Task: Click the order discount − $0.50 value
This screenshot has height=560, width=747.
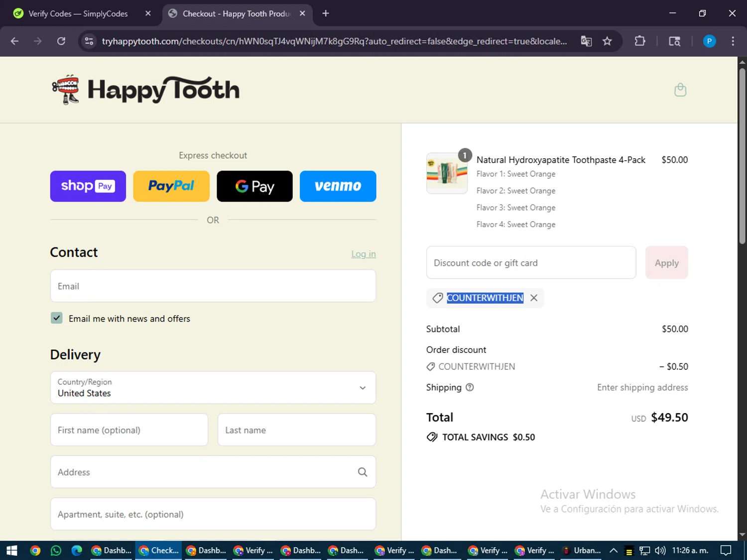Action: [x=674, y=366]
